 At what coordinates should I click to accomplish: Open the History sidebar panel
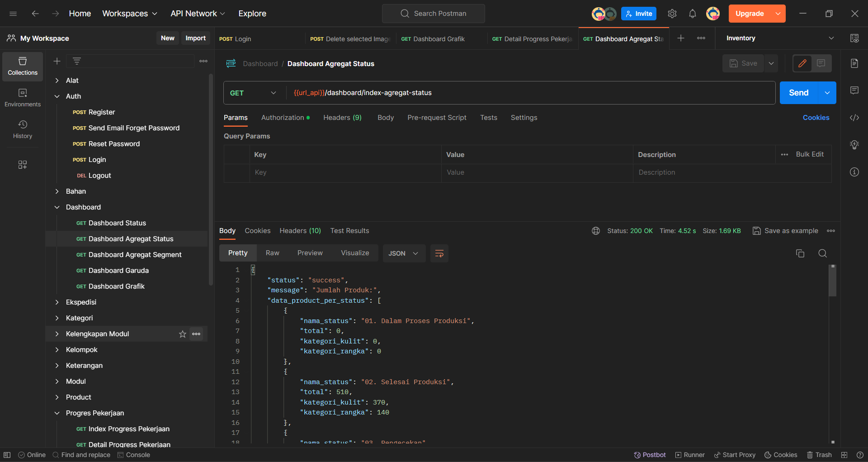pos(23,129)
